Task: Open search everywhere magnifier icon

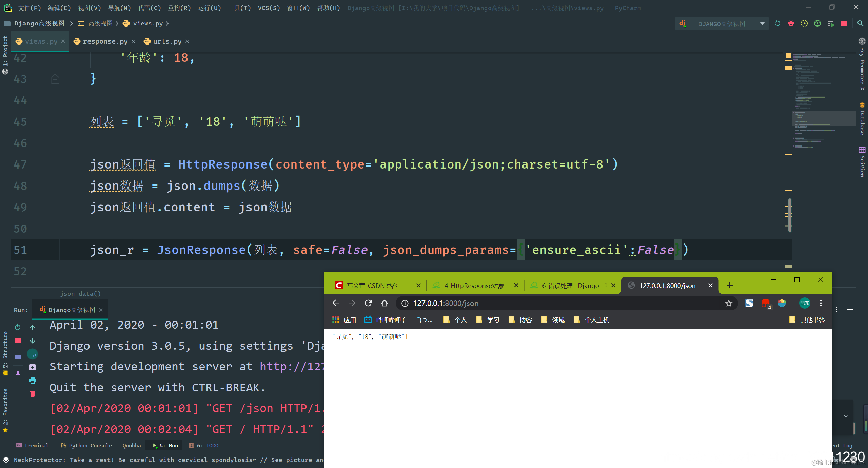Action: pos(860,23)
